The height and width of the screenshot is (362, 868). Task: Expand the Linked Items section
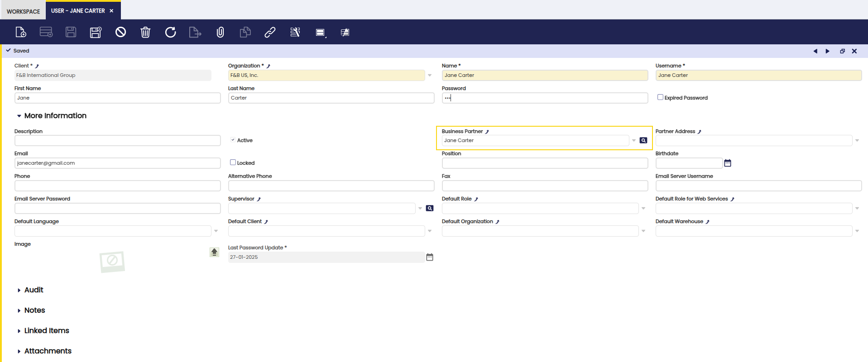[x=43, y=331]
